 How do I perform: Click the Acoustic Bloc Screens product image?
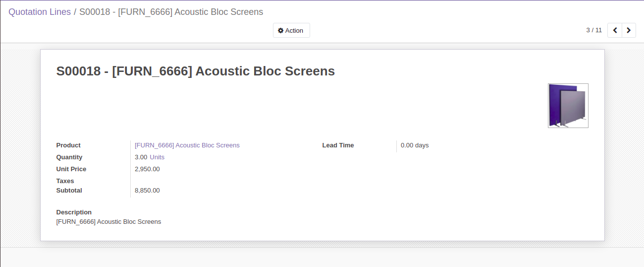click(x=568, y=106)
